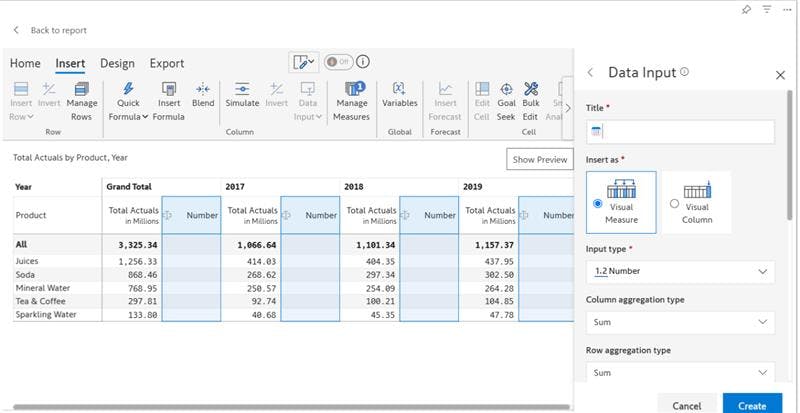
Task: Open Manage Measures
Action: pyautogui.click(x=352, y=90)
